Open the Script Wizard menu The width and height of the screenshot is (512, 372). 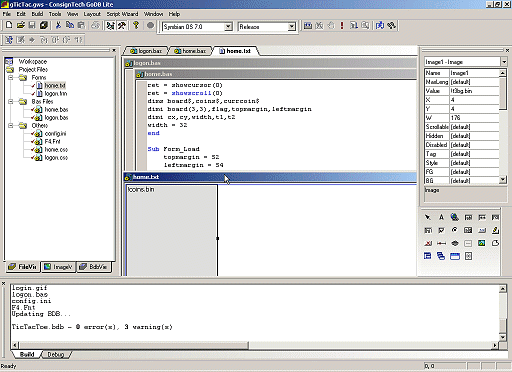122,14
